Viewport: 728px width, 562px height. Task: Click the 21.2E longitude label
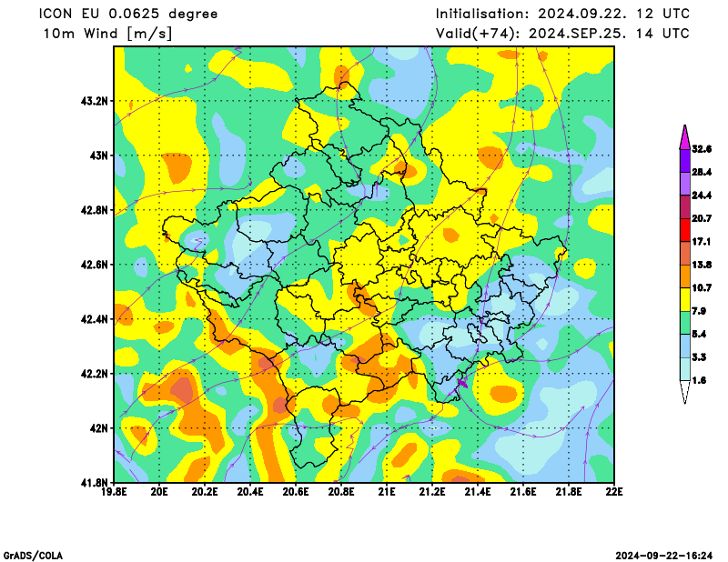click(433, 492)
